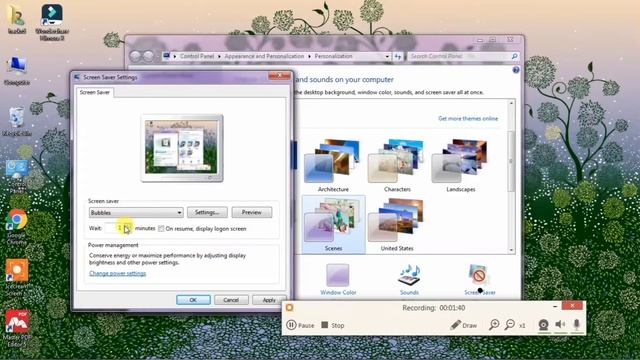
Task: Stop the screen recording
Action: click(x=333, y=325)
